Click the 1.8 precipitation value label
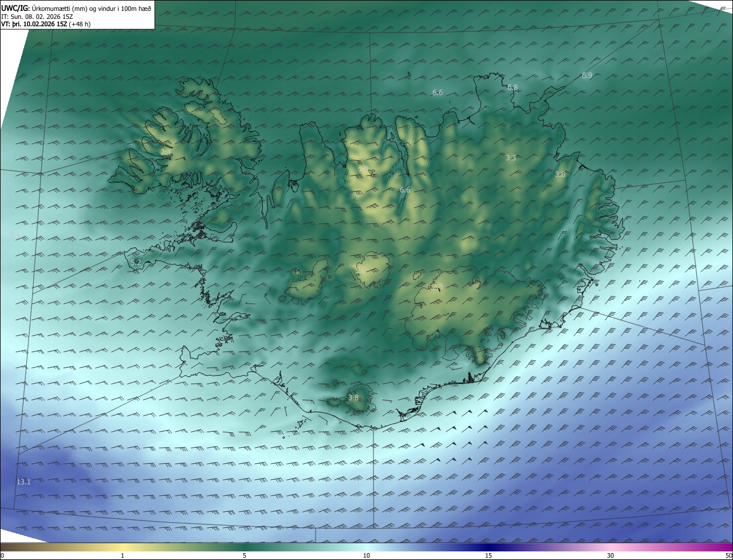The width and height of the screenshot is (733, 560). [363, 169]
